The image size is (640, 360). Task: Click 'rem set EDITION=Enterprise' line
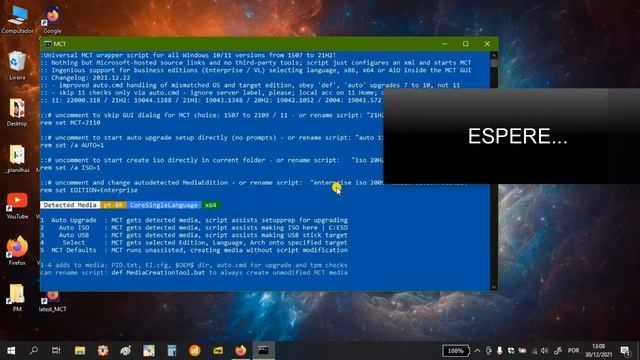[x=89, y=190]
